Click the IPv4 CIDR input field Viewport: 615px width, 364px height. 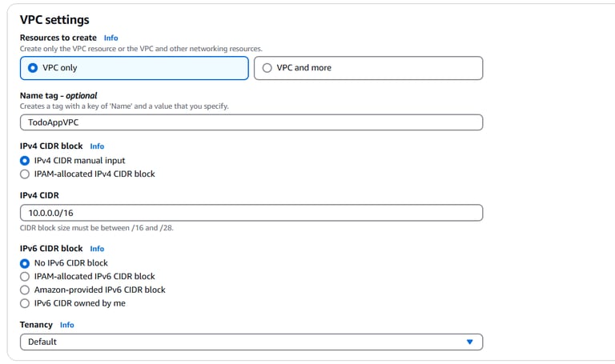pos(251,213)
